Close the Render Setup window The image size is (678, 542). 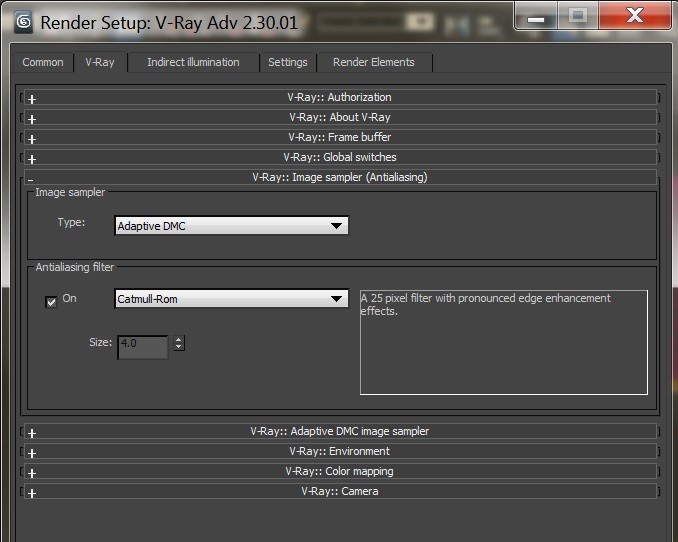tap(635, 16)
